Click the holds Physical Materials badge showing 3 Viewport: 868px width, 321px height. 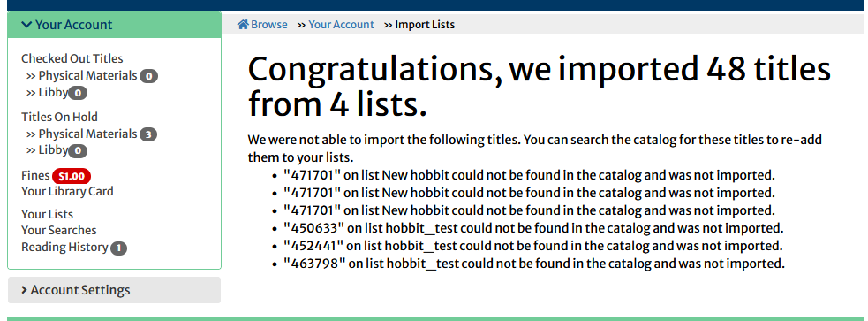[x=148, y=134]
